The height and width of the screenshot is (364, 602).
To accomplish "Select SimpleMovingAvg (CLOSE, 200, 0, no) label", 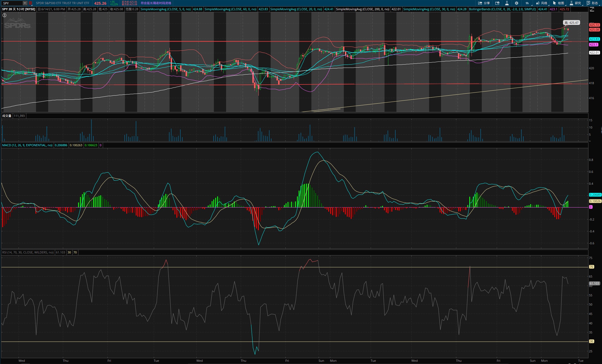I will (x=362, y=9).
